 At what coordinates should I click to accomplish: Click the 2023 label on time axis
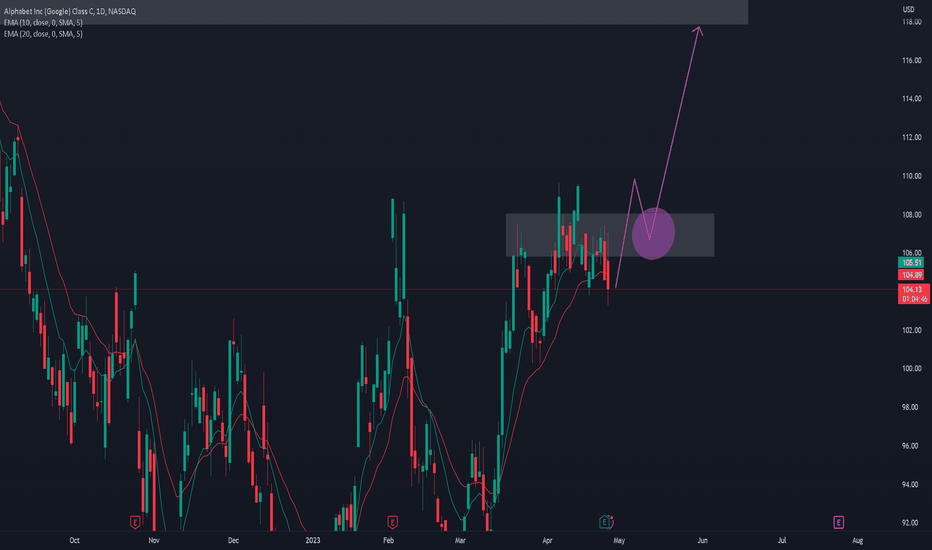coord(313,540)
